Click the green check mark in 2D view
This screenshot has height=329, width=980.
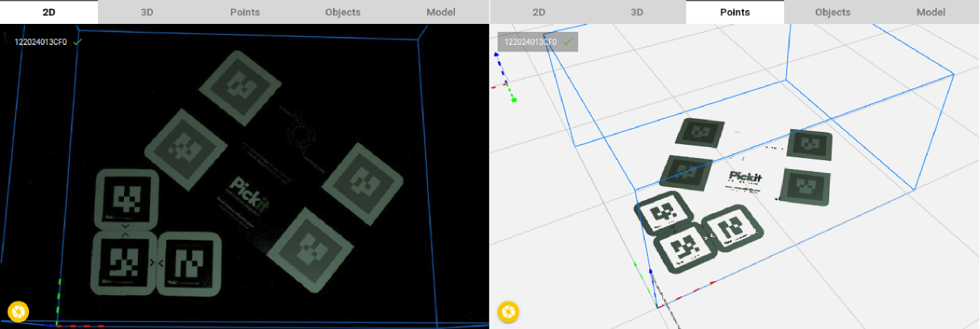78,42
